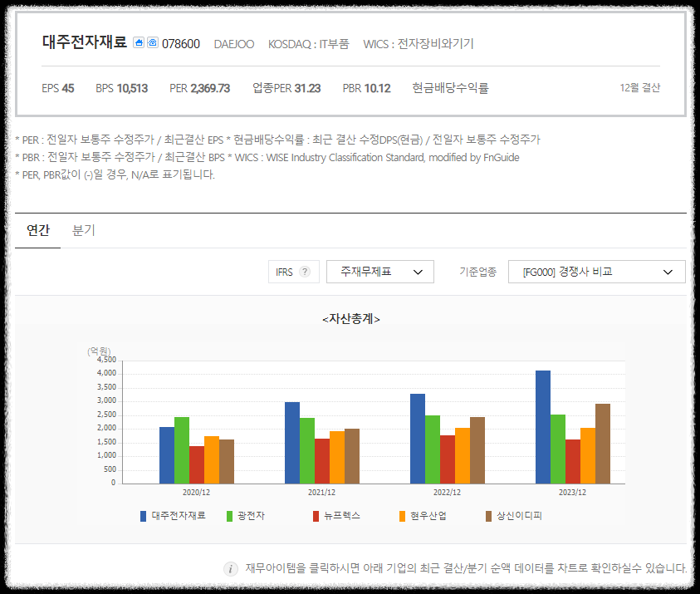Click the WICS : 전자장비와기기 classification
Viewport: 700px width, 594px height.
coord(419,44)
